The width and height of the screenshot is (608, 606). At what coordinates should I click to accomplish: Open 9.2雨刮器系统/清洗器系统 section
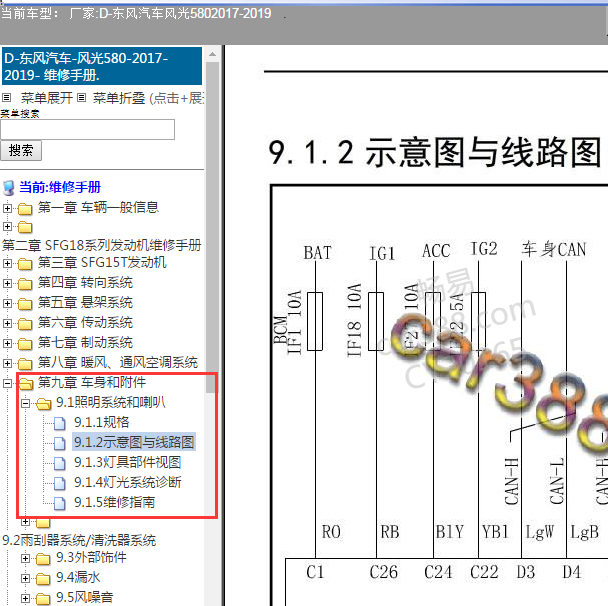point(79,540)
